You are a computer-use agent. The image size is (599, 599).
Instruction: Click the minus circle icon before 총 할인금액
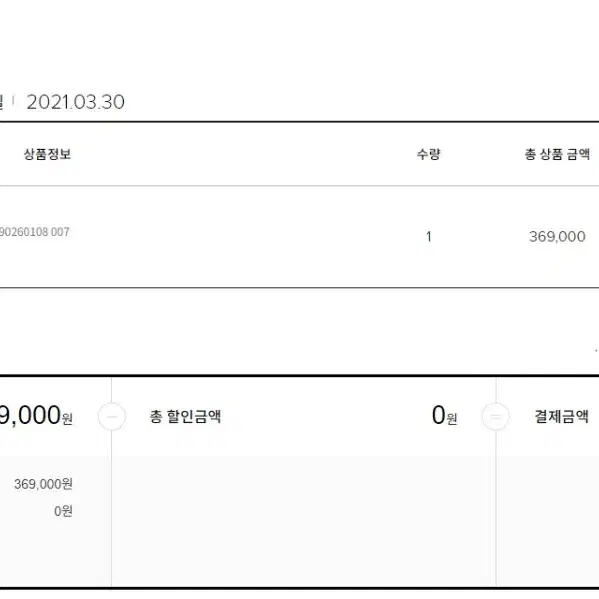[112, 416]
